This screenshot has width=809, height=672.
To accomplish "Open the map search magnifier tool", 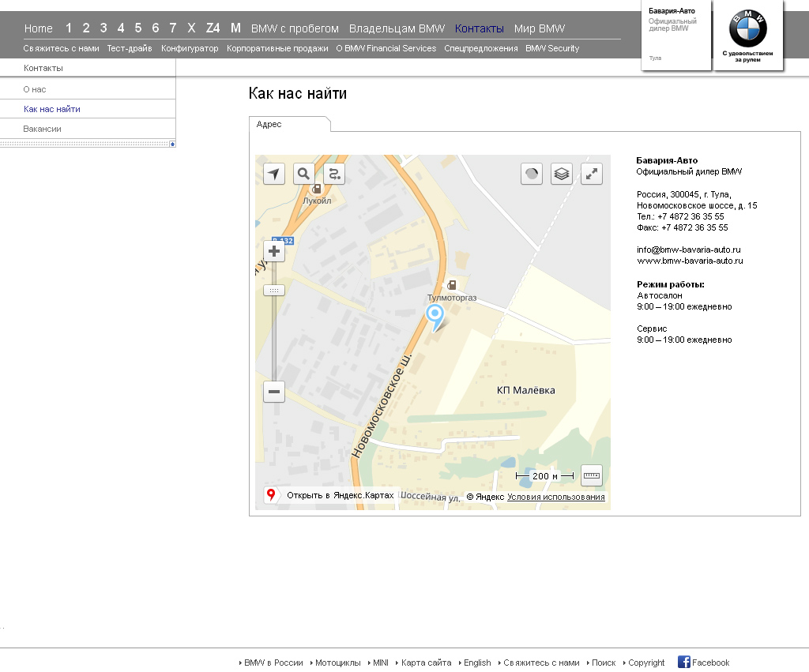I will [x=304, y=174].
